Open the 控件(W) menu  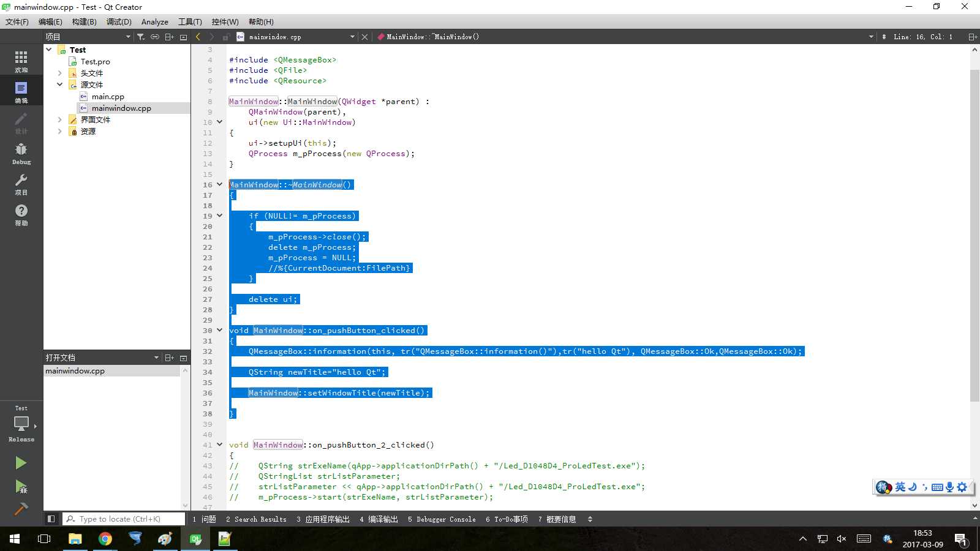tap(225, 21)
